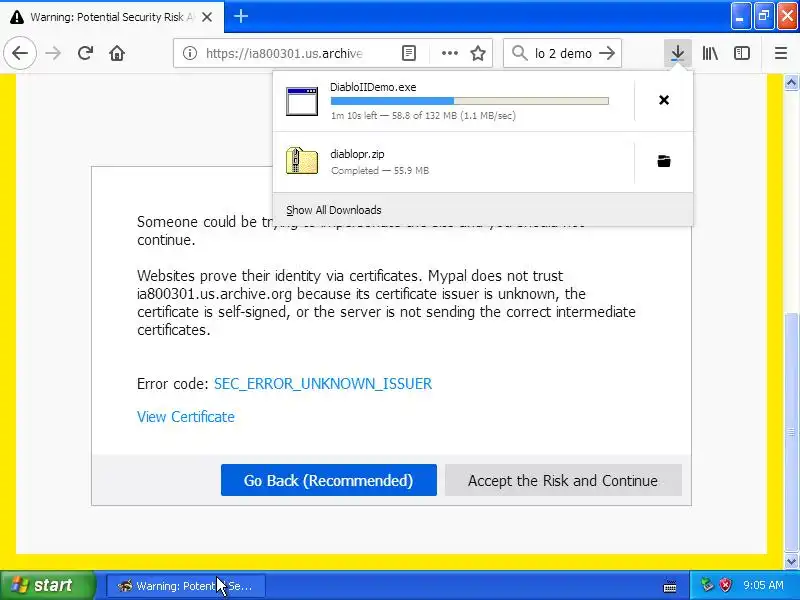Screen dimensions: 800x600
Task: Click the DiabloIIDemo.exe file name
Action: pyautogui.click(x=373, y=87)
